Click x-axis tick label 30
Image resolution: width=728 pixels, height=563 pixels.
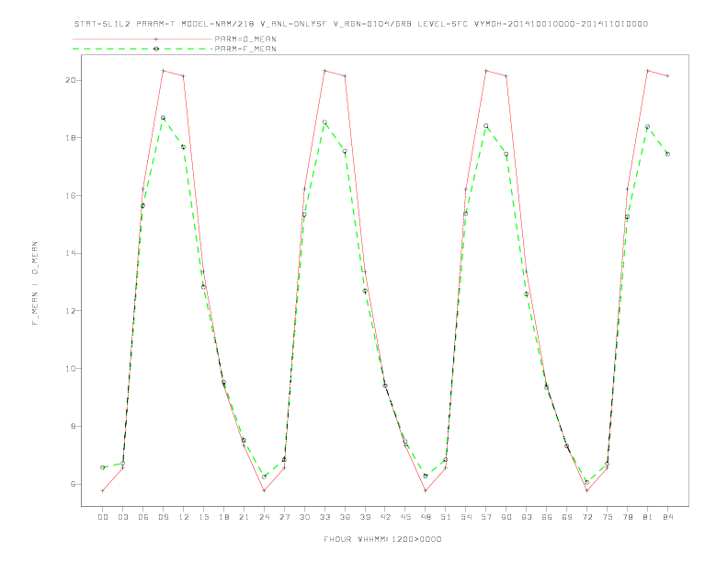(304, 517)
